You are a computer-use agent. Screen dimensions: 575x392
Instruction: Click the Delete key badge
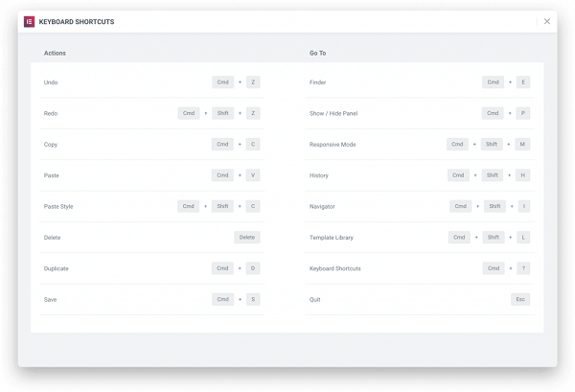[x=247, y=238]
